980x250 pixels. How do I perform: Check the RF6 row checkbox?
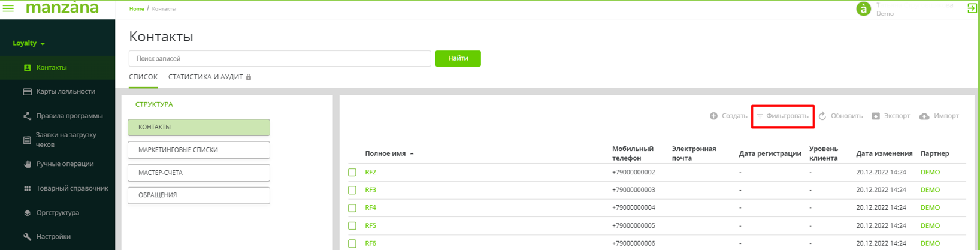coord(352,243)
